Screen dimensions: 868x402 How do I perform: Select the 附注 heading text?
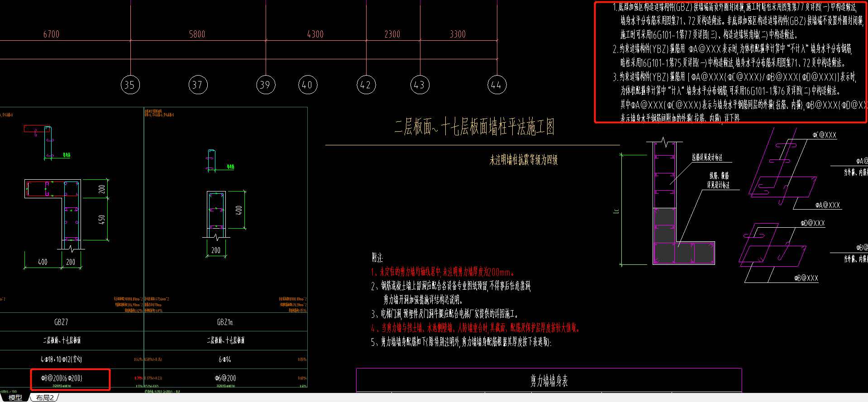[377, 258]
